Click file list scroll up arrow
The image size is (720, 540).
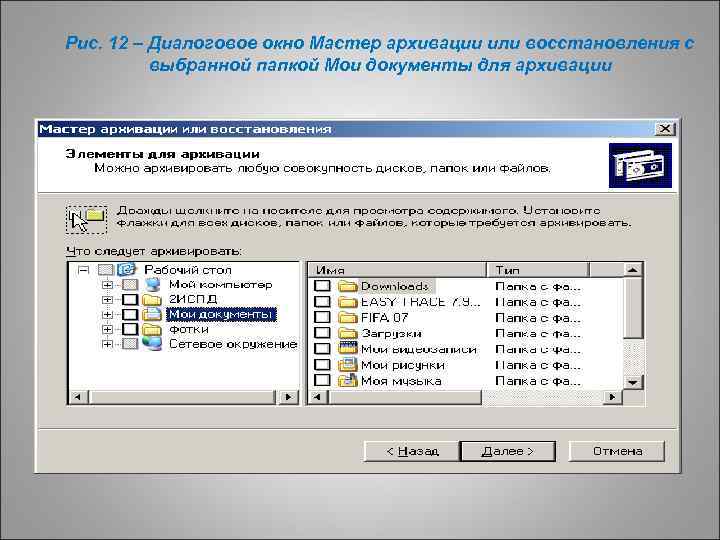click(x=633, y=270)
